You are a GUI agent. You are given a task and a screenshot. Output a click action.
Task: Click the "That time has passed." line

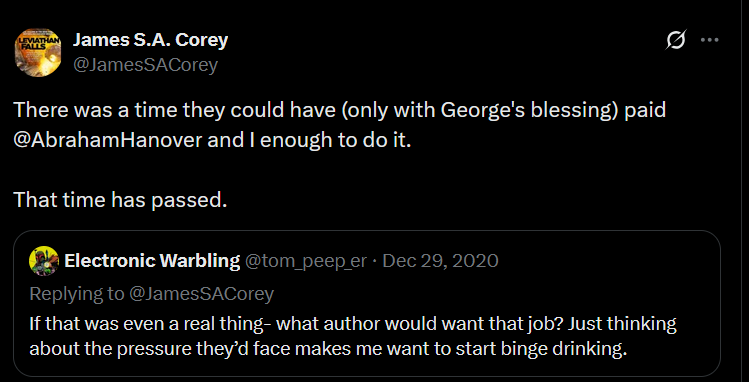(x=120, y=200)
